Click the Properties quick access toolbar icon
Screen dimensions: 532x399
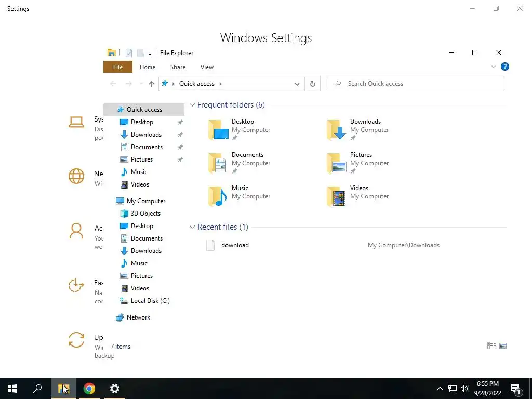(x=129, y=53)
